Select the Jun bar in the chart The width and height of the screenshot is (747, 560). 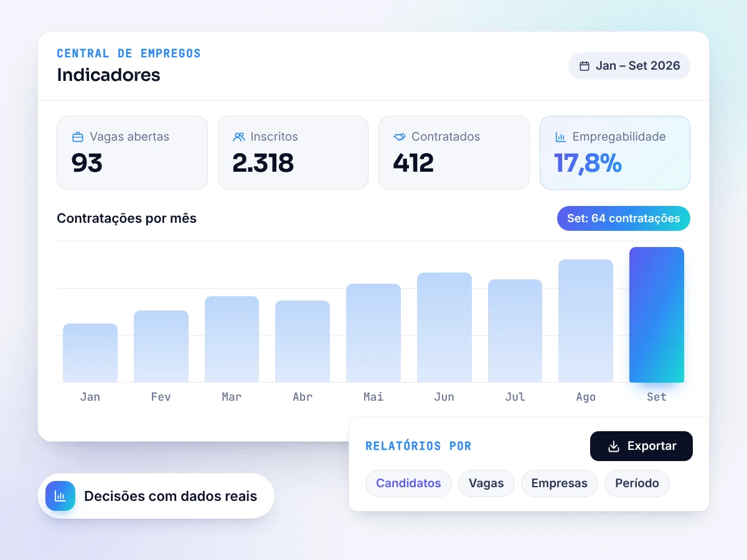(444, 327)
